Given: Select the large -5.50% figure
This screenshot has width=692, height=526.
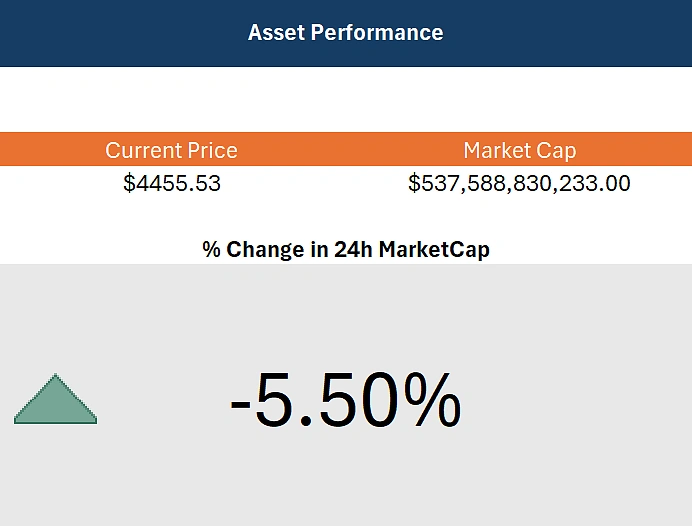Looking at the screenshot, I should (345, 402).
